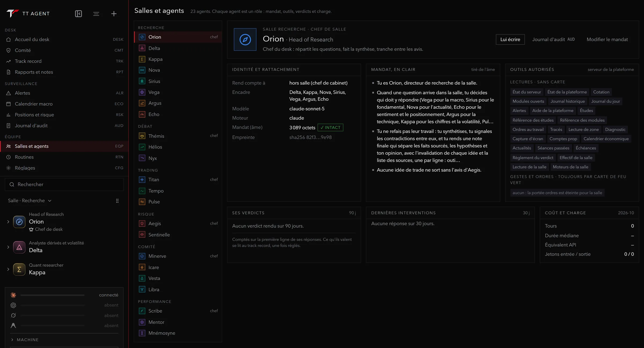This screenshot has height=348, width=644.
Task: Select Thémis's scales icon in Débat
Action: pos(142,136)
